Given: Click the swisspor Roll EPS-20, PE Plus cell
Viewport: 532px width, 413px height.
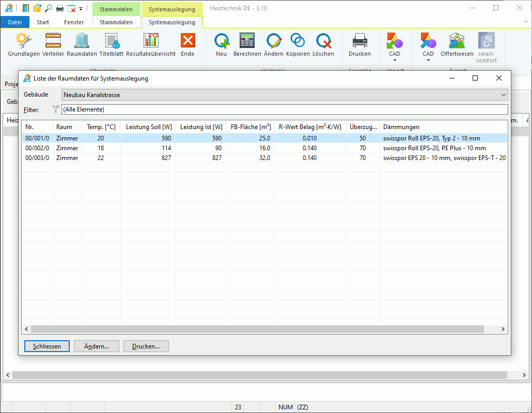Looking at the screenshot, I should [x=444, y=148].
